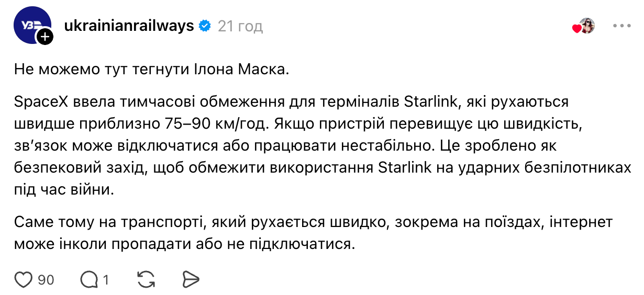Viewport: 644px width, 295px height.
Task: Open the three-dot more options menu
Action: (621, 26)
